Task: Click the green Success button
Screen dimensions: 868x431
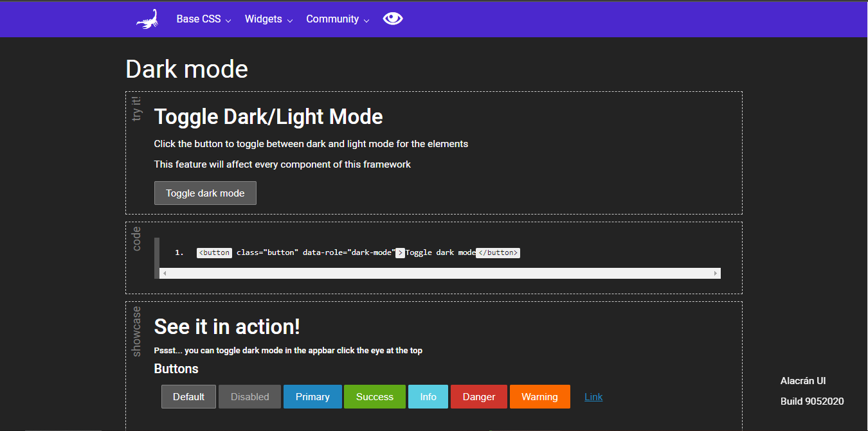Action: click(x=375, y=396)
